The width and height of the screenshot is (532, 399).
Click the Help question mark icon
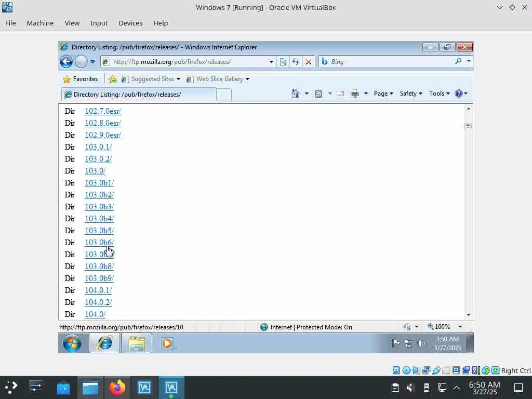tap(459, 94)
